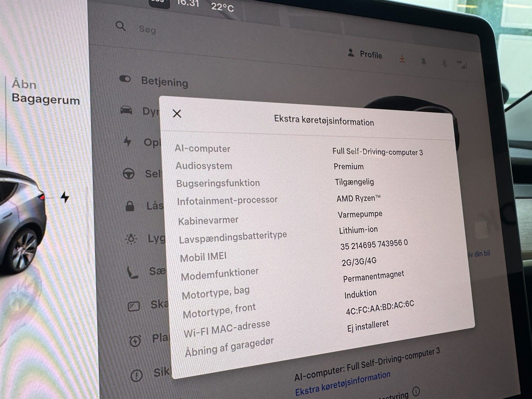Select the IMEI number 35 214695 743956 0
Viewport: 532px width, 399px height.
374,244
